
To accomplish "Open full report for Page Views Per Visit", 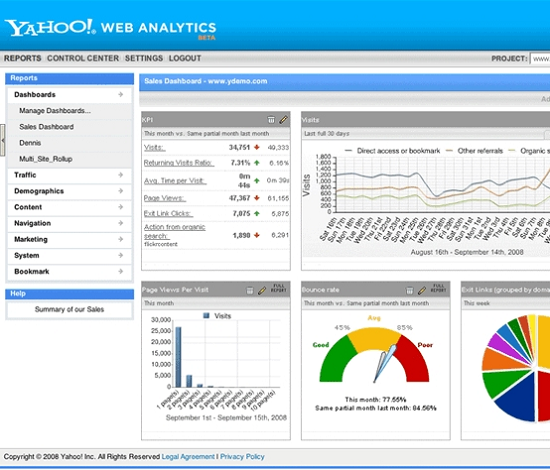I will click(x=279, y=288).
